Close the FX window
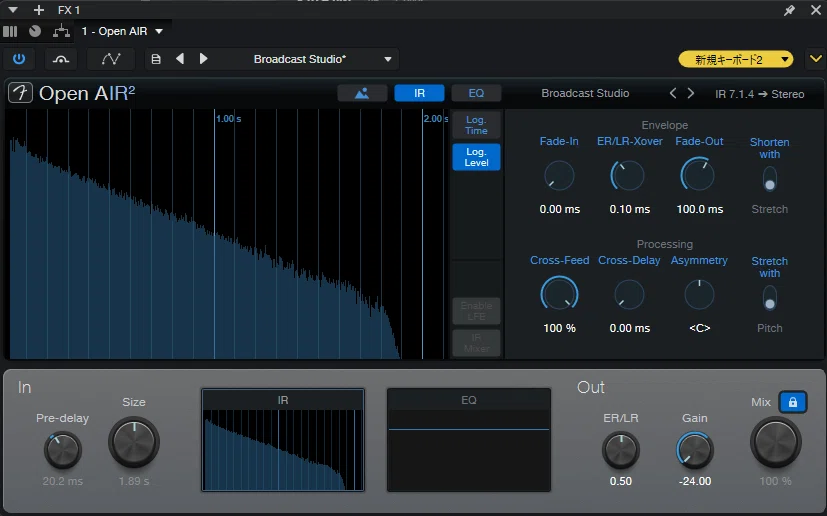 tap(816, 10)
